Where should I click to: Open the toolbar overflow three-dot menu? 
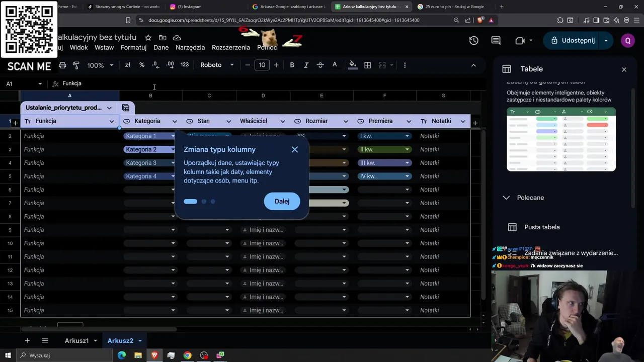[x=405, y=65]
